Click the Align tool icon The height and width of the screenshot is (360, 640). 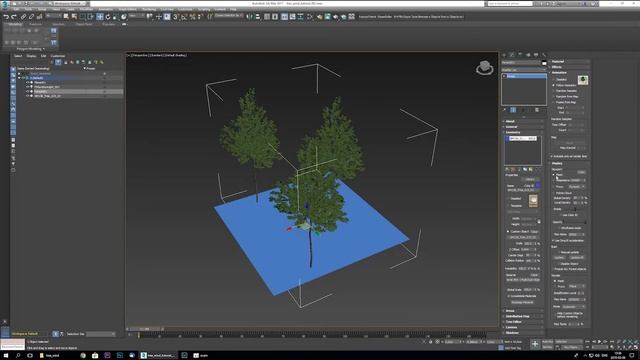click(x=258, y=17)
